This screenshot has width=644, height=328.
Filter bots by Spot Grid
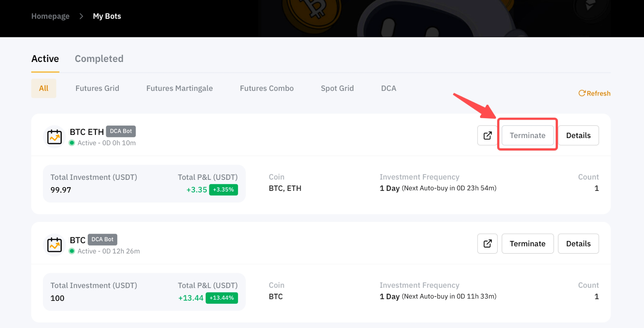coord(337,89)
